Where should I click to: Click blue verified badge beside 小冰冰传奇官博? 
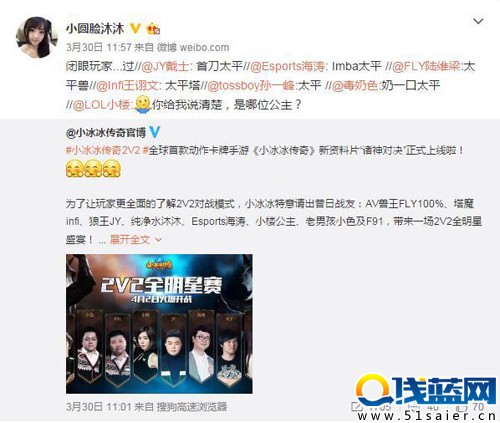pyautogui.click(x=154, y=132)
